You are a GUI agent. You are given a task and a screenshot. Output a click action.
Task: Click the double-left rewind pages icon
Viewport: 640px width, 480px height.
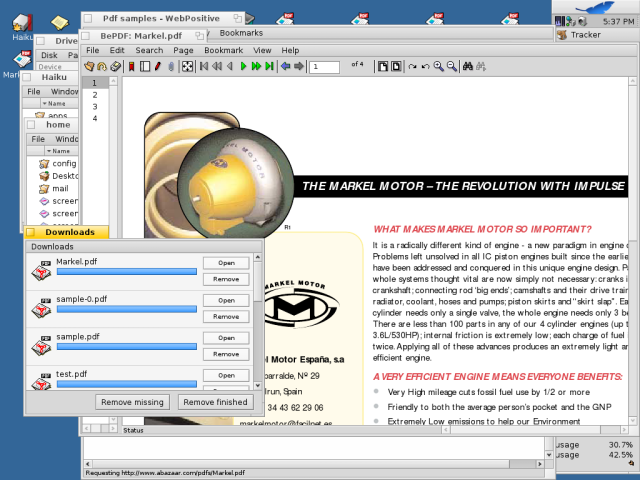coord(217,66)
